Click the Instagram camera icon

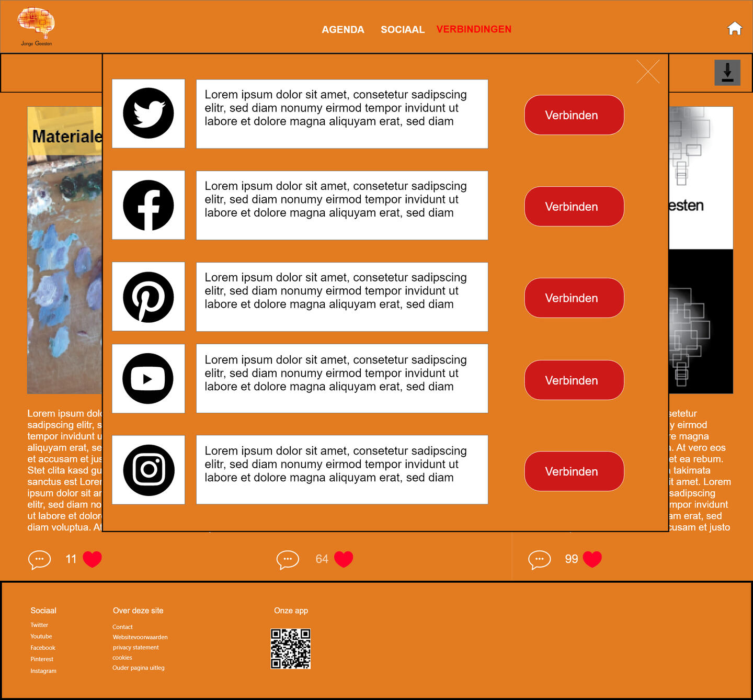pos(149,470)
